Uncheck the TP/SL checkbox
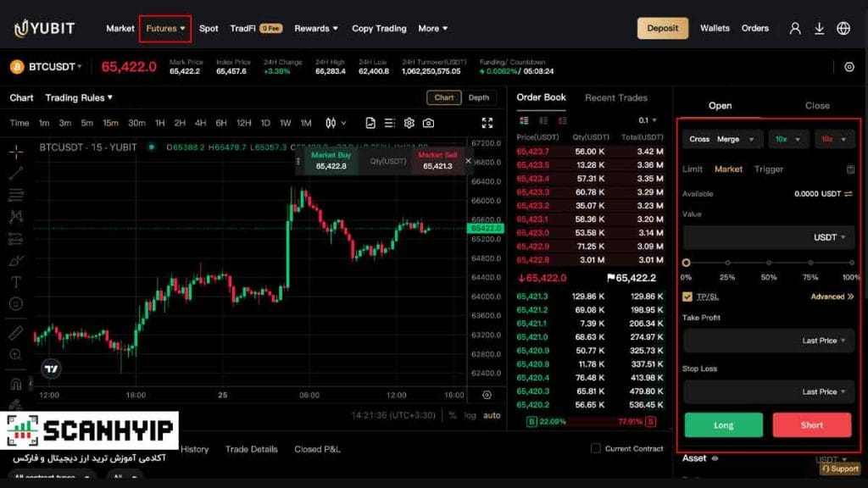This screenshot has height=488, width=868. [687, 297]
